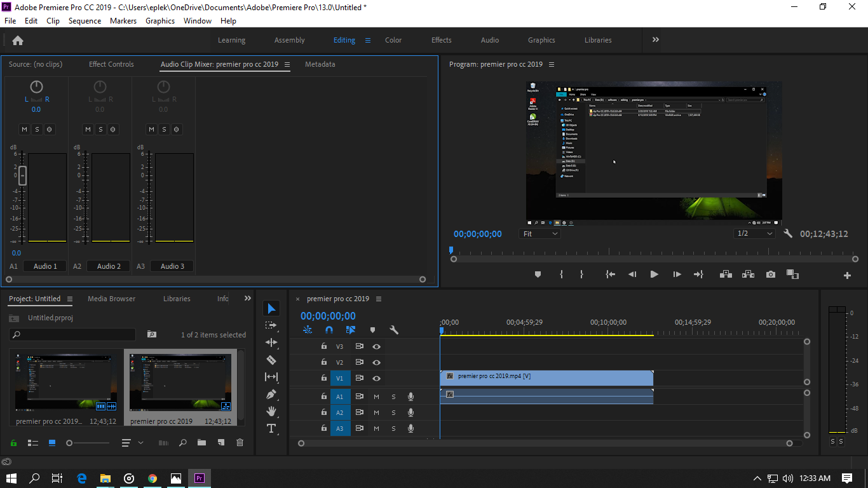868x488 pixels.
Task: Open the 1/2 playback resolution dropdown
Action: point(754,234)
